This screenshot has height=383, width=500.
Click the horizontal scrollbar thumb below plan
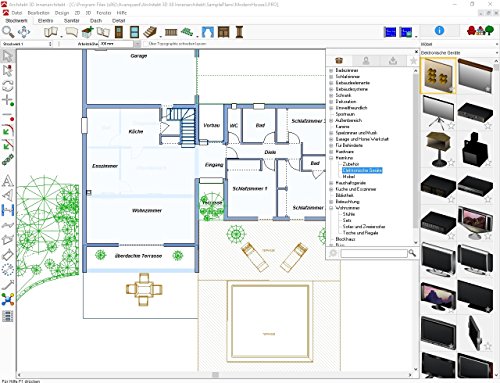pyautogui.click(x=215, y=375)
